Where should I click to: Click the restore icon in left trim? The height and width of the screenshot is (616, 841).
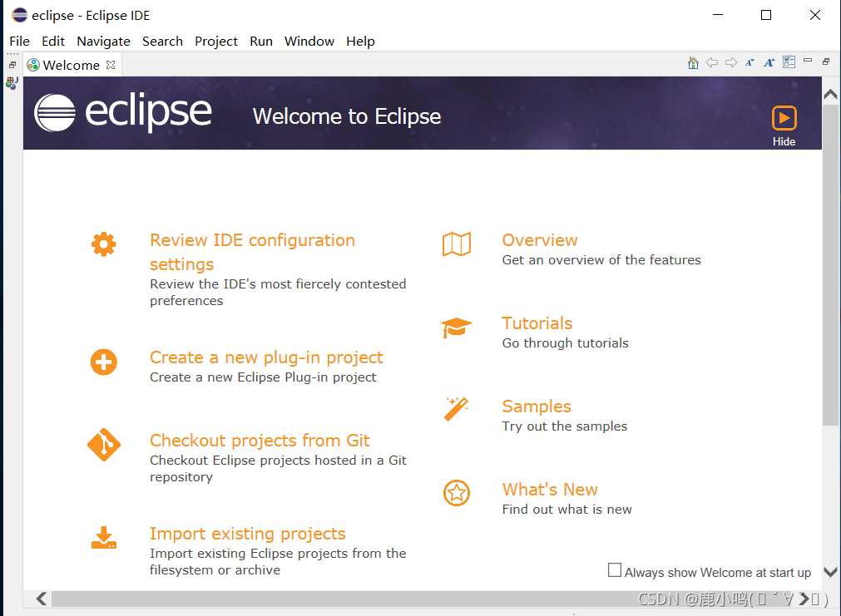(12, 65)
